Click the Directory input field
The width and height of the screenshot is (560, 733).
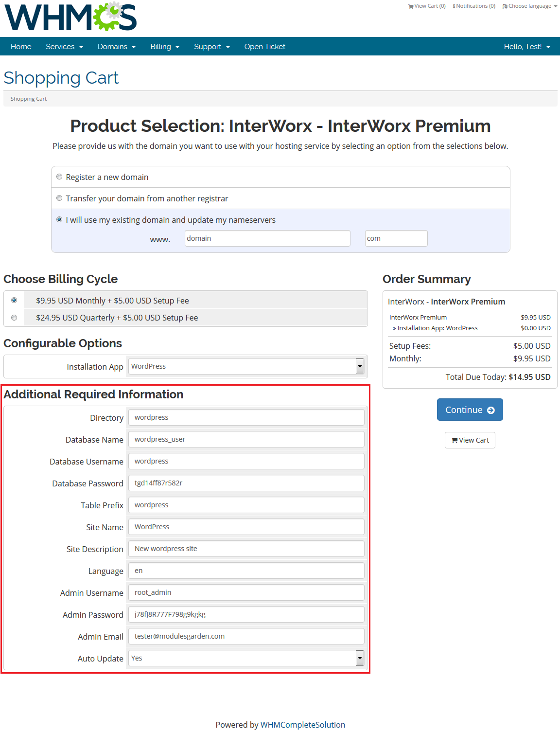click(x=246, y=417)
